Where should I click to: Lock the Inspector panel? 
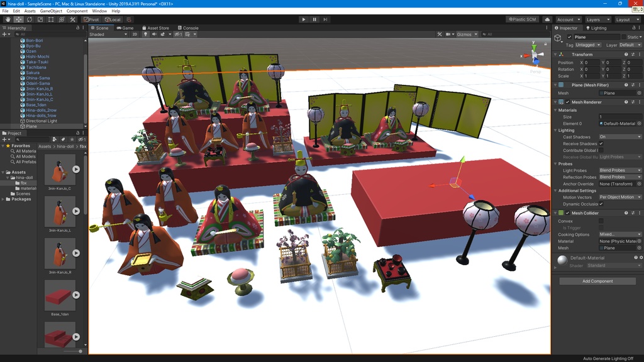tap(634, 28)
